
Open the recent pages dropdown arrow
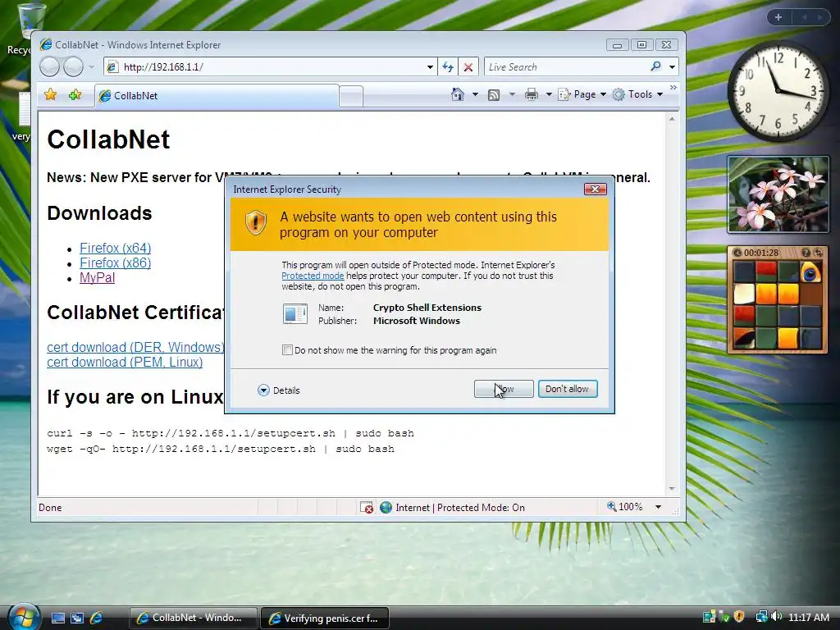tap(92, 67)
